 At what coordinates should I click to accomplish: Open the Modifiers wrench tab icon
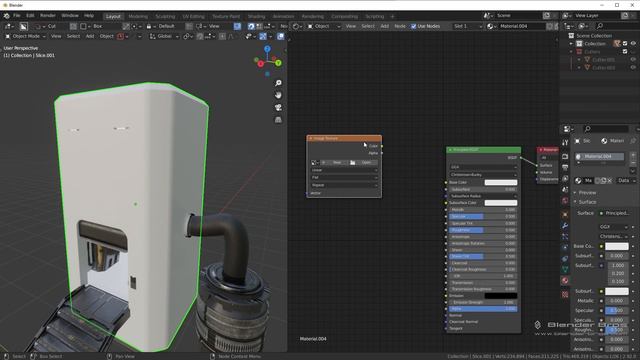click(565, 226)
